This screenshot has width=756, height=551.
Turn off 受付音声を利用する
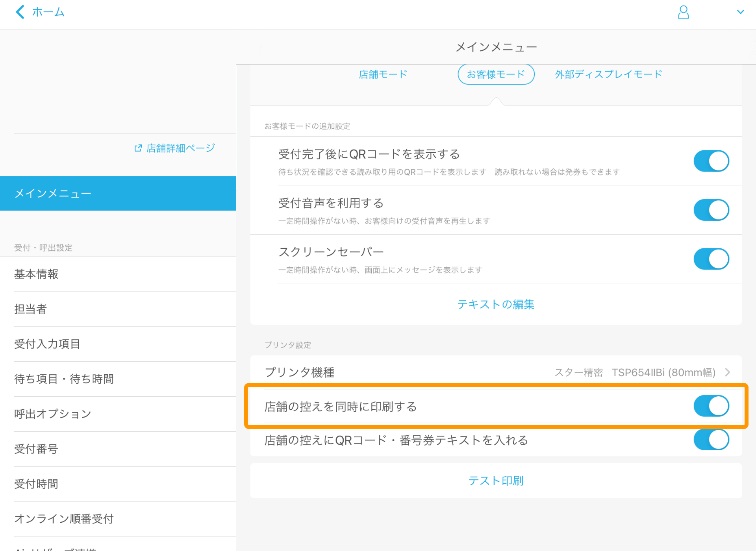pos(711,210)
